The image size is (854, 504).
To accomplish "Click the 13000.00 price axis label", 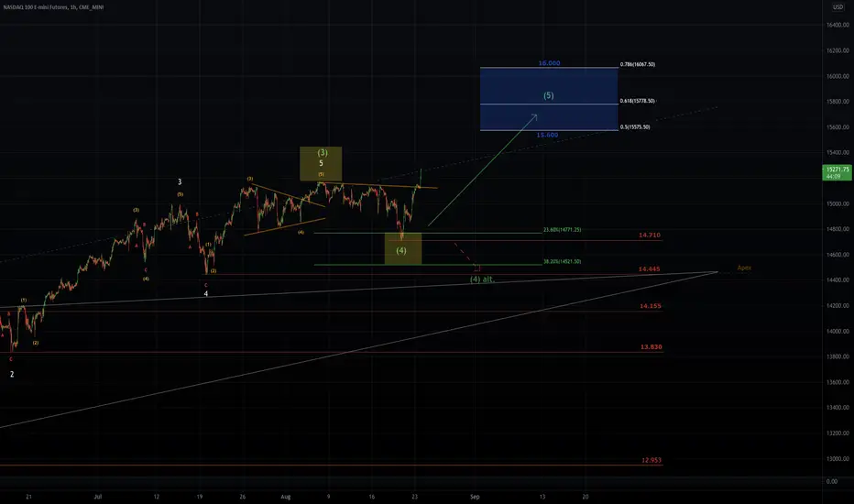I will pos(838,459).
